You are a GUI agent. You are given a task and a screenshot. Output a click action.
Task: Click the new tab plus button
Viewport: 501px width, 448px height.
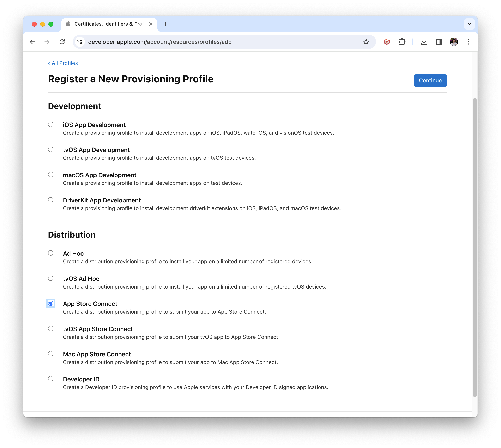pyautogui.click(x=165, y=24)
